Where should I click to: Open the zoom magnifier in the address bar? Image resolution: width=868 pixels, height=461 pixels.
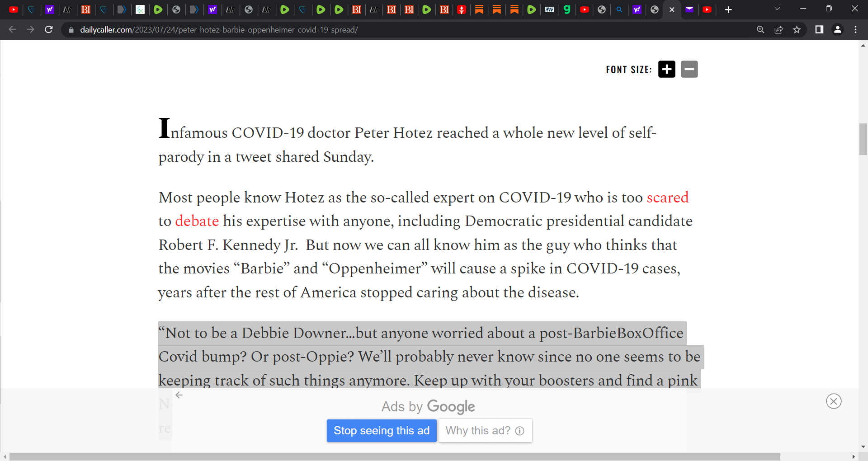click(x=760, y=29)
